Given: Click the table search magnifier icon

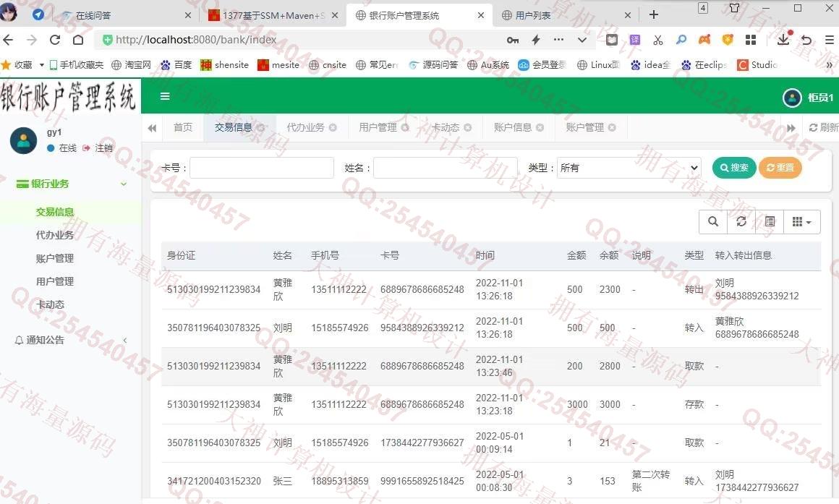Looking at the screenshot, I should (713, 222).
